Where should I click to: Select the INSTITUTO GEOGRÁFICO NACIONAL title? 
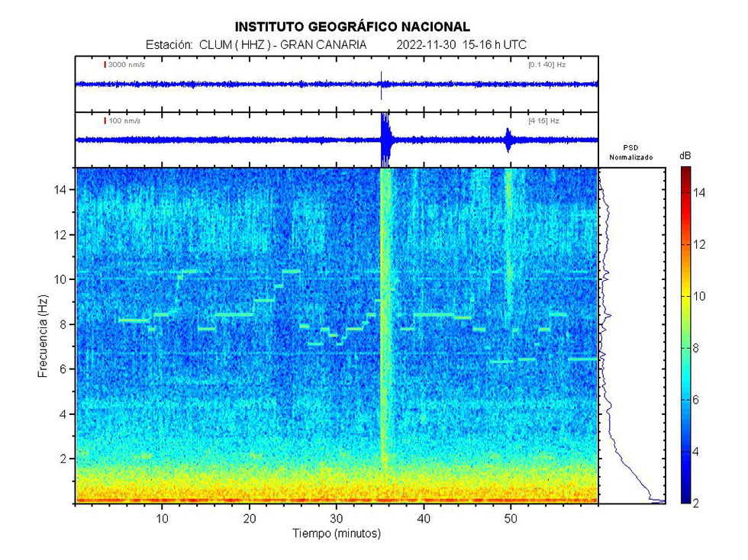(x=352, y=27)
